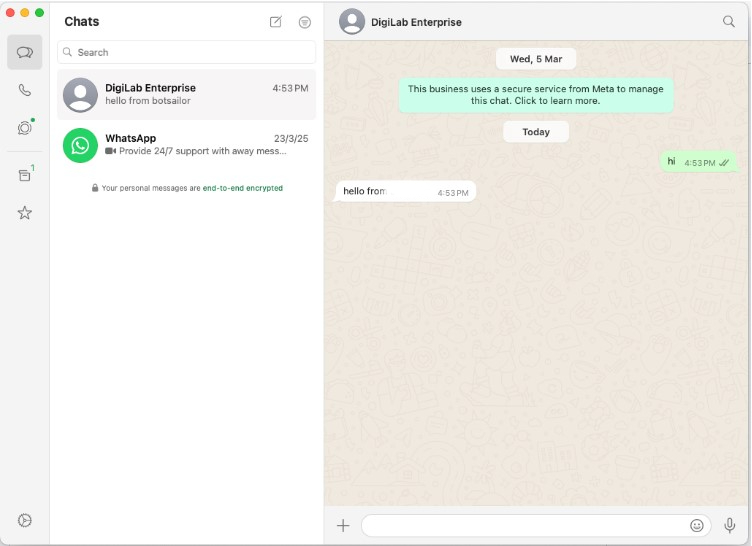Click the plus attachment button
The height and width of the screenshot is (546, 752).
point(343,525)
